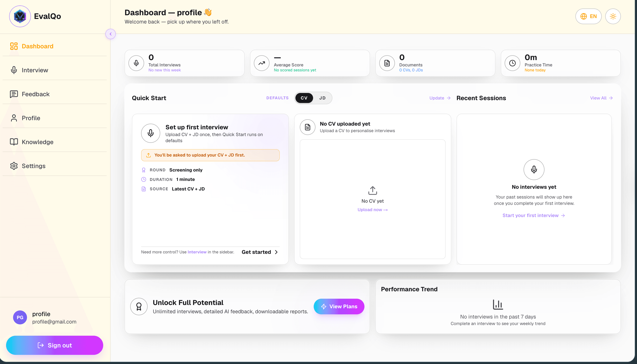637x364 pixels.
Task: Collapse the sidebar with the chevron button
Action: tap(111, 34)
